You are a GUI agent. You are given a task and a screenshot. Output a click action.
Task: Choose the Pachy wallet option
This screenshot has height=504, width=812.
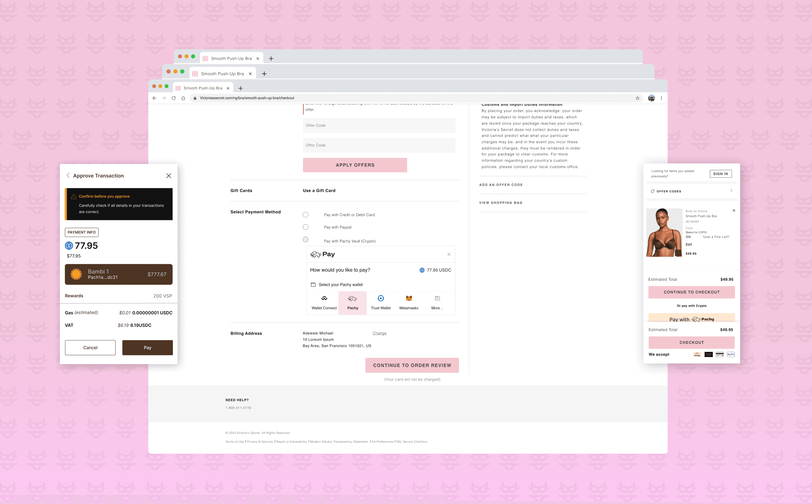353,303
